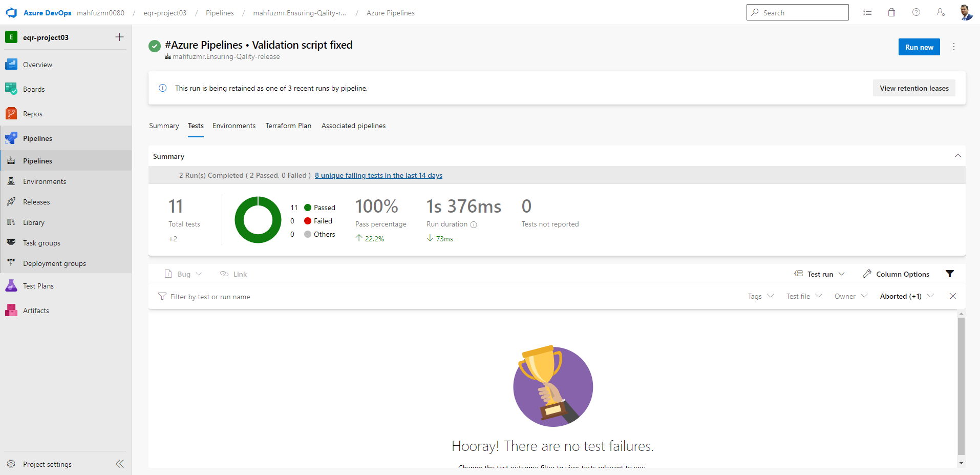Click the '11' Total tests count

coord(176,206)
